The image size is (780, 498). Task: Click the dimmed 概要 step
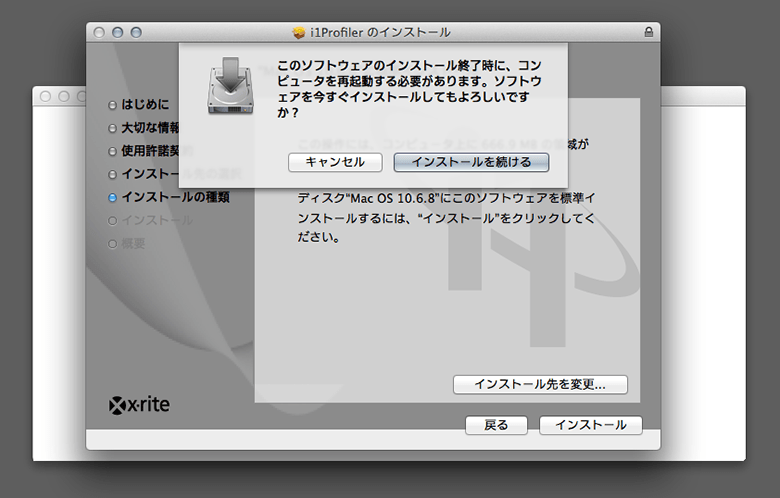pos(133,244)
